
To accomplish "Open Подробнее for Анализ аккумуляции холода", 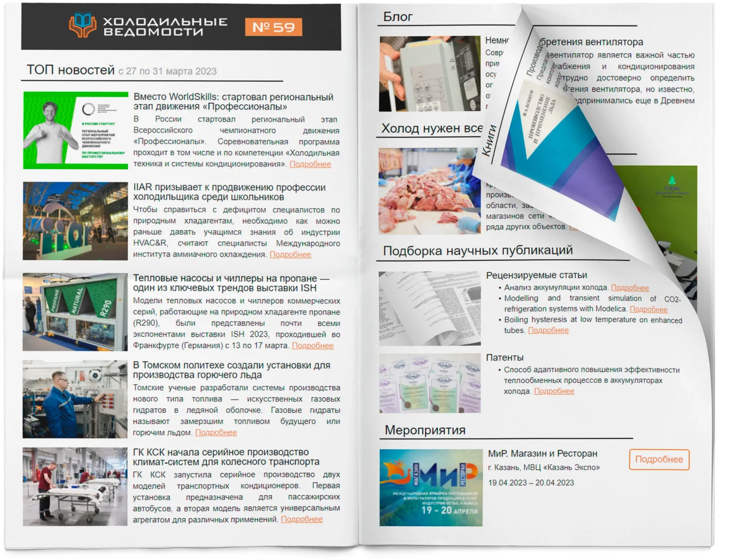I will 630,288.
